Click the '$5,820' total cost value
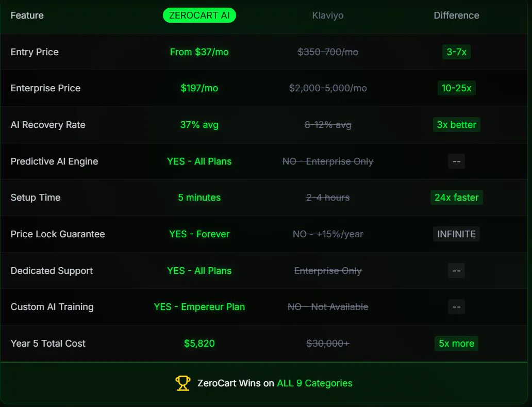Image resolution: width=532 pixels, height=407 pixels. coord(199,343)
